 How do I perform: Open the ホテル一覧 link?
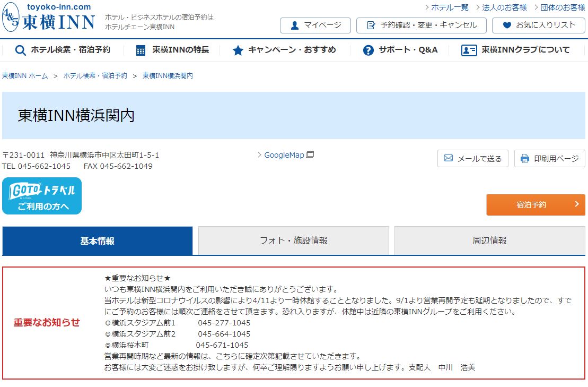click(450, 7)
